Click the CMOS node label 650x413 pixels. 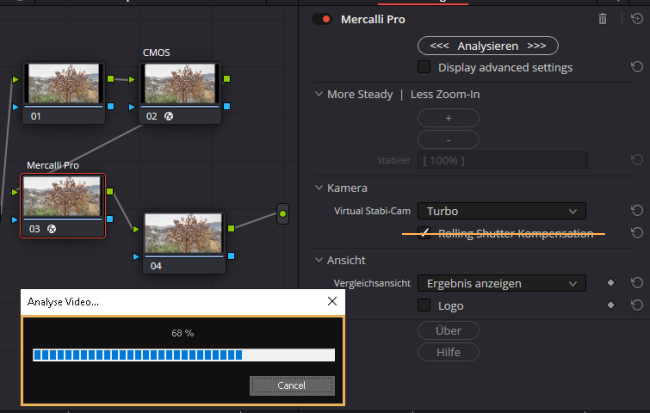coord(156,52)
